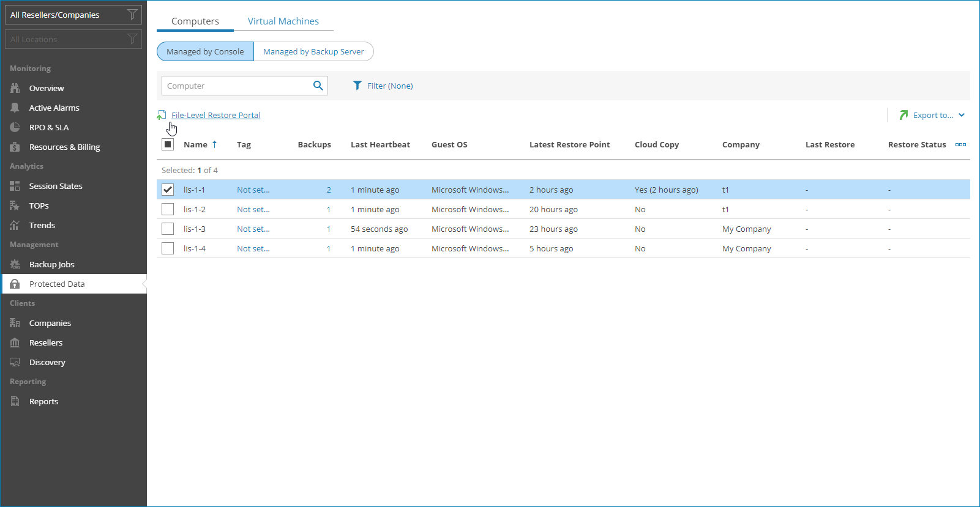The height and width of the screenshot is (507, 980).
Task: Select Managed by Backup Server view
Action: 313,51
